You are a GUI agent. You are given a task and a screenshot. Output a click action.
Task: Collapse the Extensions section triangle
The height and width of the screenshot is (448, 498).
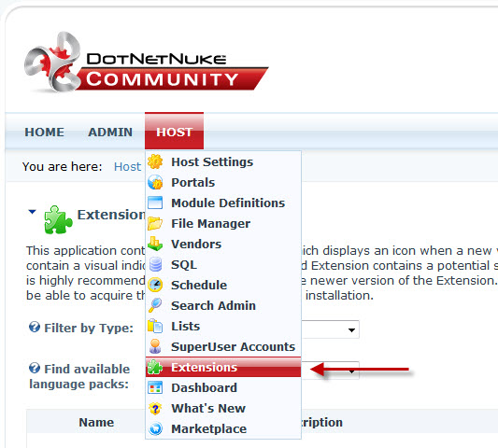pos(32,212)
